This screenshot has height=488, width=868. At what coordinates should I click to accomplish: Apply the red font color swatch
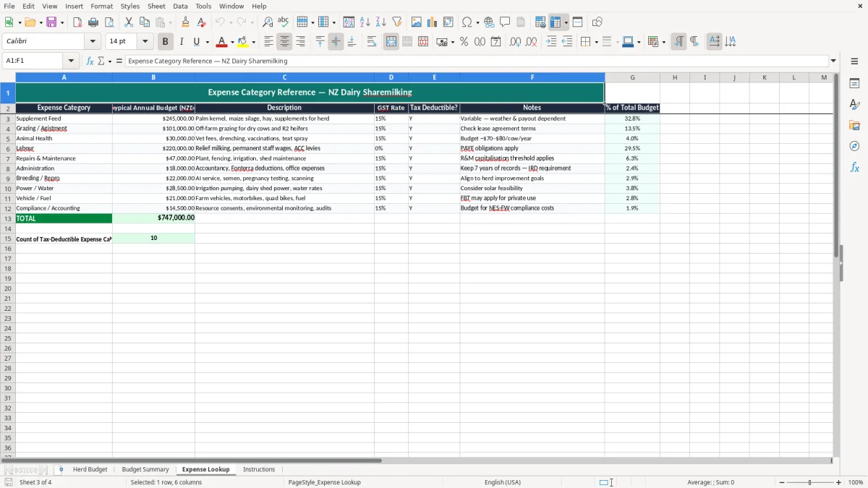[222, 42]
